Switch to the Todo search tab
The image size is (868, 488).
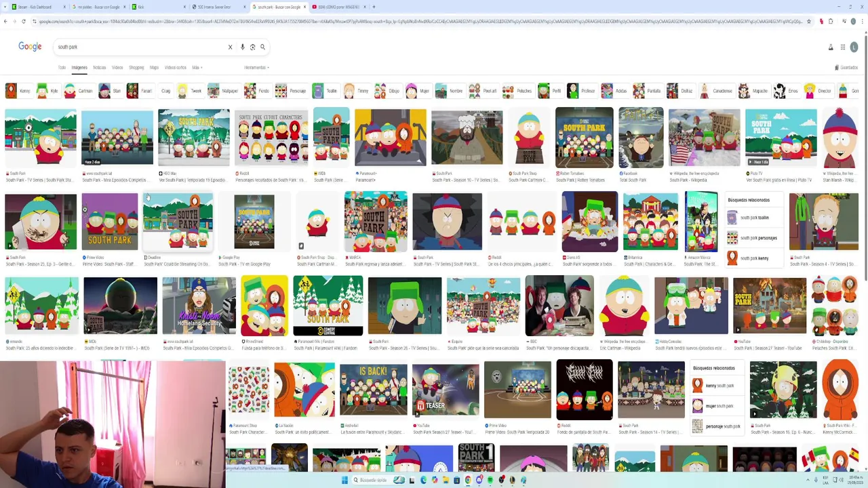pyautogui.click(x=62, y=67)
